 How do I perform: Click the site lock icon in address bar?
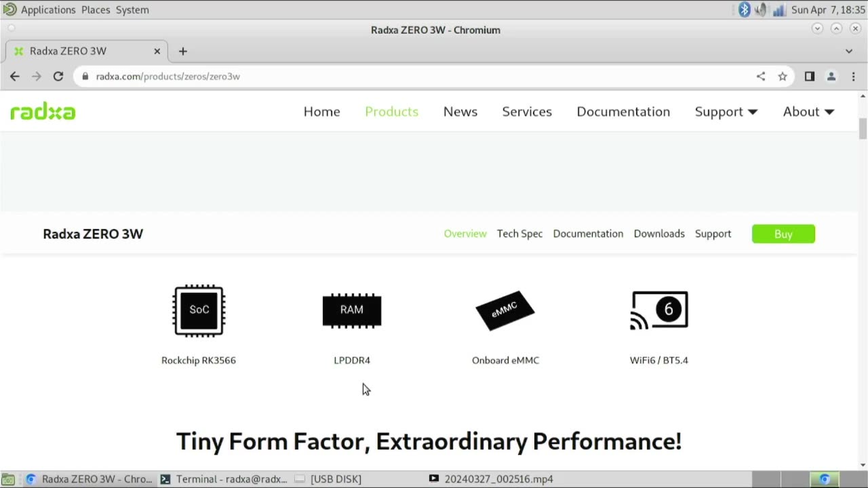pos(85,77)
